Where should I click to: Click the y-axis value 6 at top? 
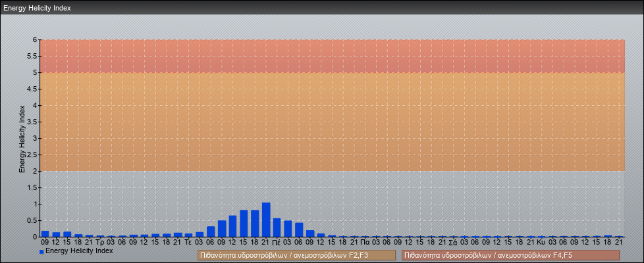(x=34, y=39)
